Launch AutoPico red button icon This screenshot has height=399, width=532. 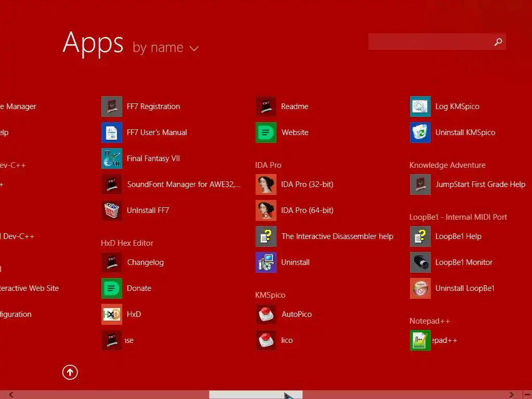click(266, 314)
